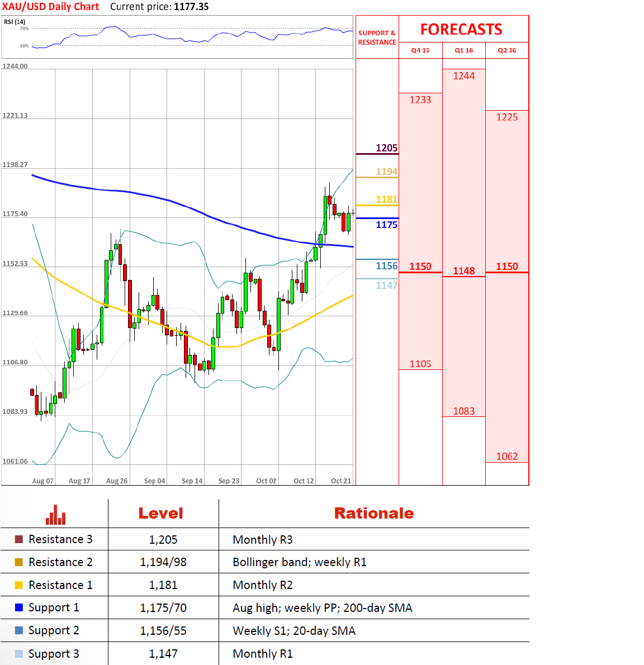Click the RSI (14) indicator label
Image resolution: width=644 pixels, height=665 pixels.
click(x=15, y=22)
